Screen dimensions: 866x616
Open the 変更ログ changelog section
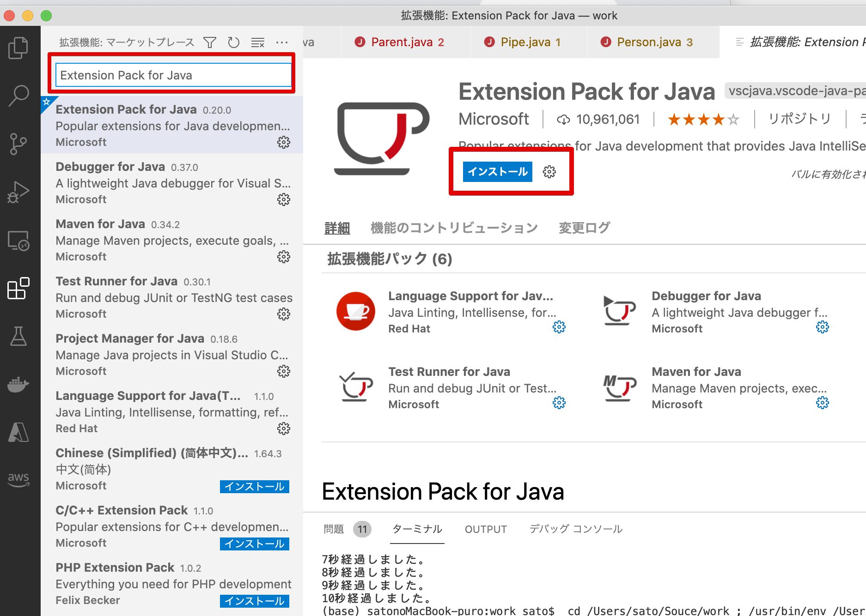(x=584, y=227)
